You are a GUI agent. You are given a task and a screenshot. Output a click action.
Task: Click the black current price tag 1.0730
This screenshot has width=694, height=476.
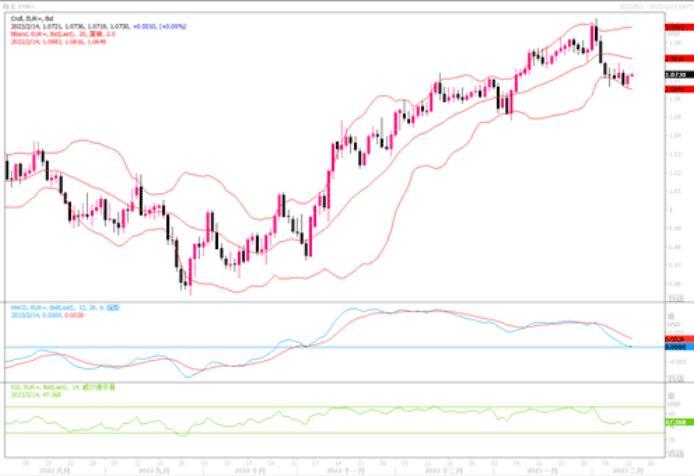point(675,75)
